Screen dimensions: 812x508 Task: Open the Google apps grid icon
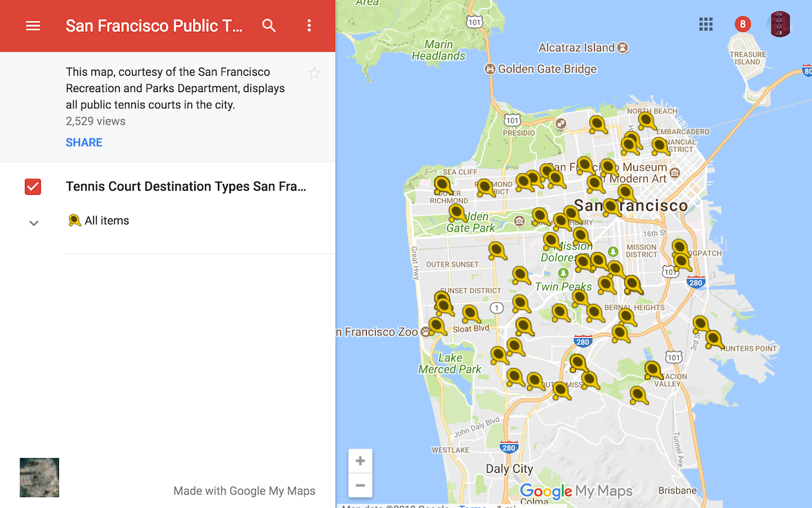(706, 24)
